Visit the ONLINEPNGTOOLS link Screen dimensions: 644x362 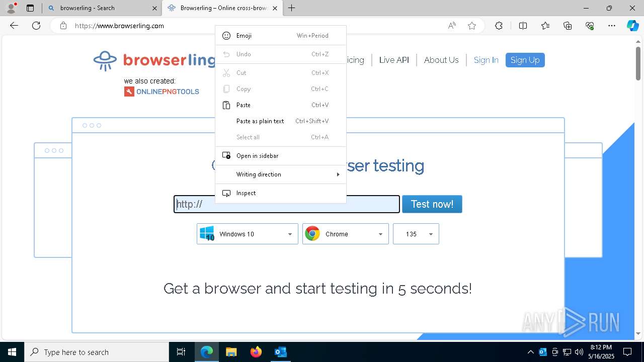click(162, 92)
